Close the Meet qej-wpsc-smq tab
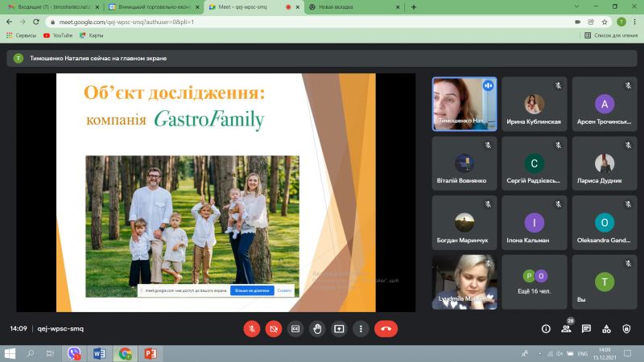Viewport: 644px width, 362px height. (x=298, y=7)
